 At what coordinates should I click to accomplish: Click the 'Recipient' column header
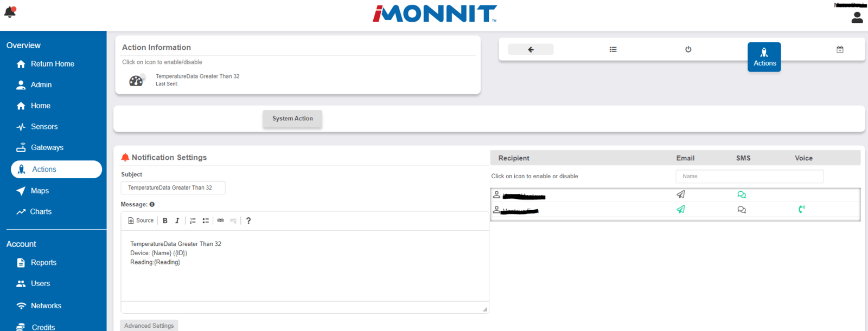[514, 158]
